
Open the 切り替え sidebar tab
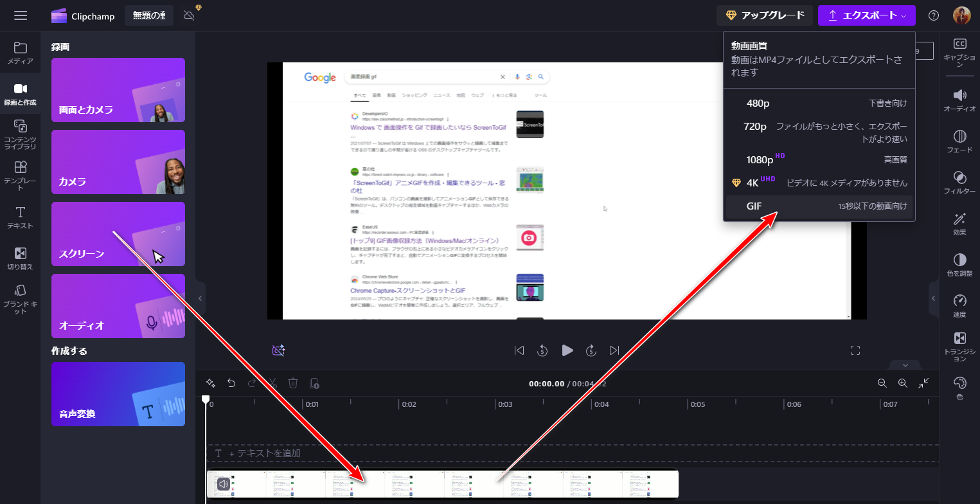tap(20, 258)
